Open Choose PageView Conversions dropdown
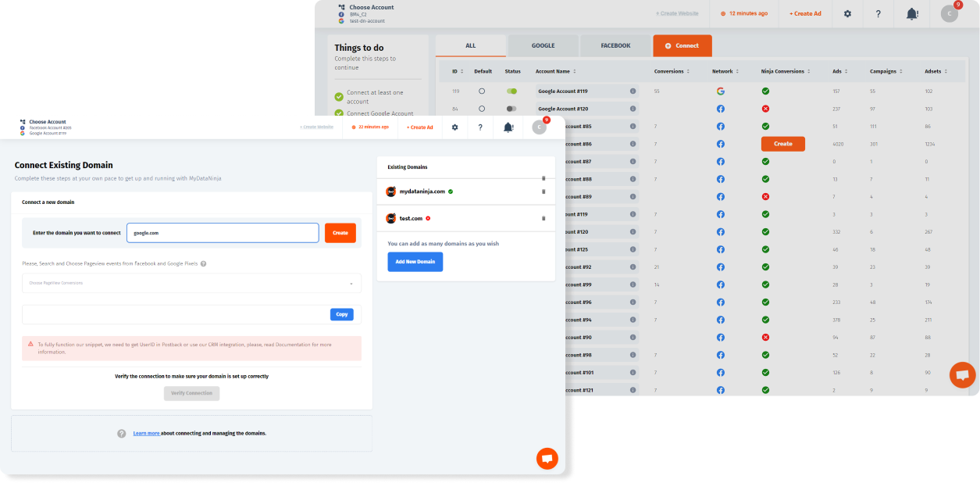The height and width of the screenshot is (483, 980). 191,283
